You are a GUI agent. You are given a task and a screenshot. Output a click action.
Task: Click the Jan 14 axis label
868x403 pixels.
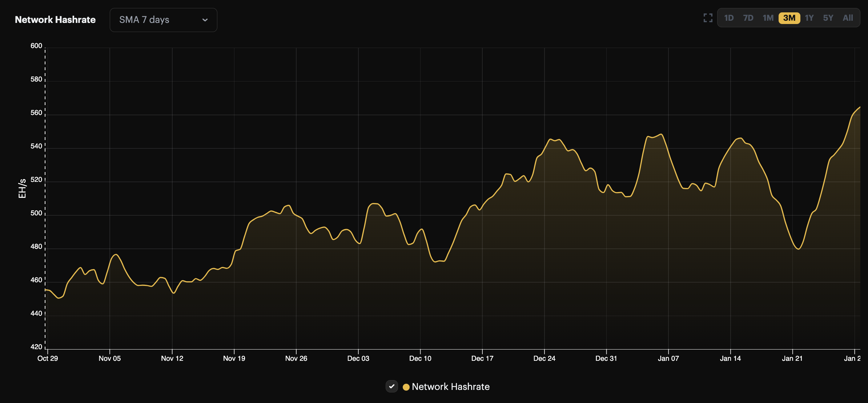tap(730, 358)
